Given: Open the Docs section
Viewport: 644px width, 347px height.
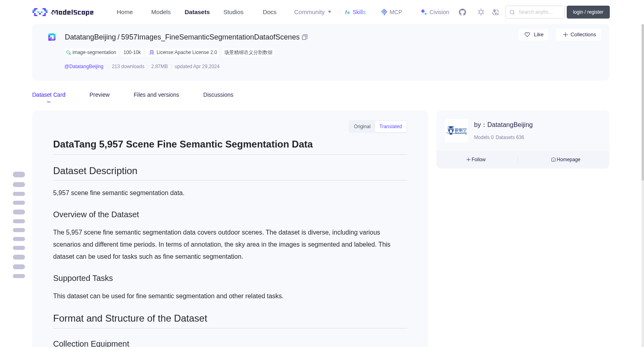Looking at the screenshot, I should point(270,12).
